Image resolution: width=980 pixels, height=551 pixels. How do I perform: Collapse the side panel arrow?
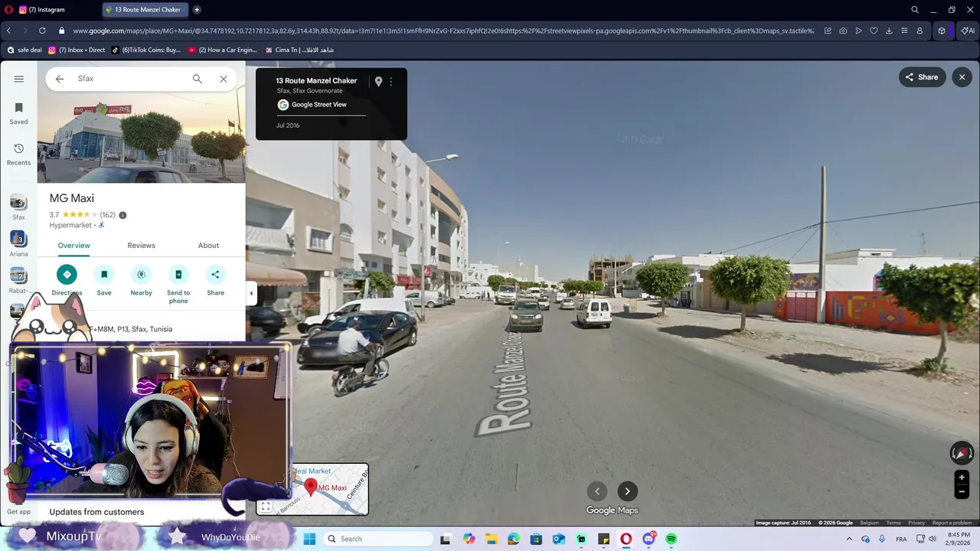point(251,293)
